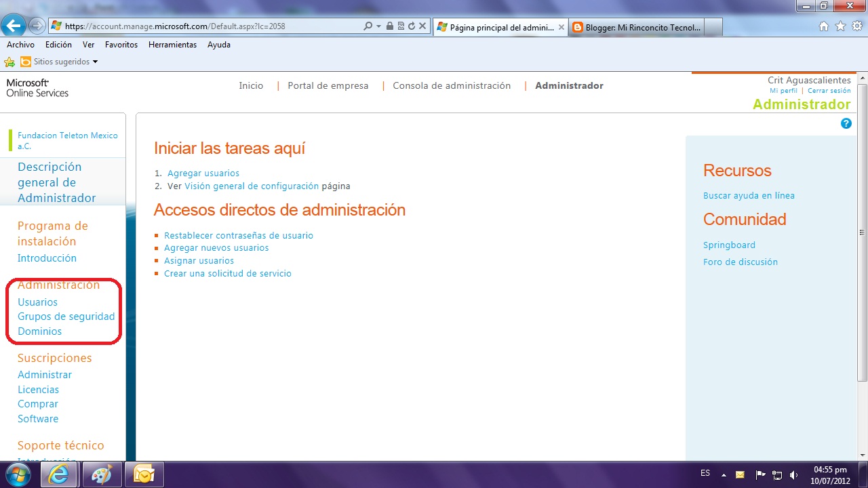Click the Cerrar sesión link

[829, 91]
